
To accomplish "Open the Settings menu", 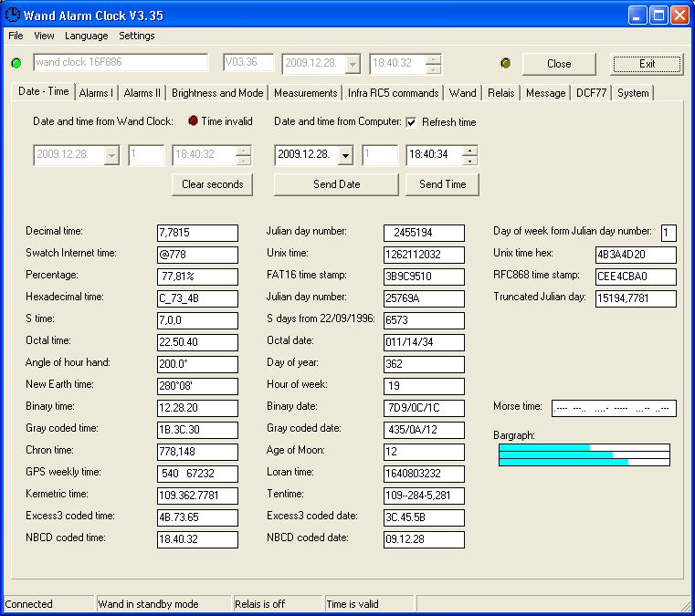I will click(136, 36).
